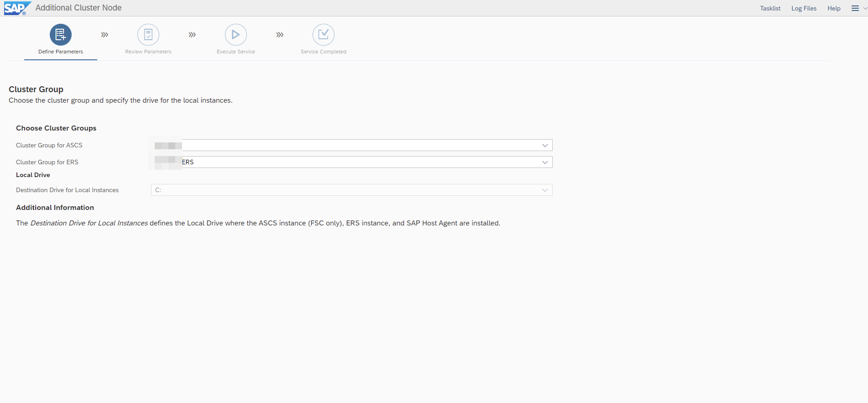Click the Cluster Group for ERS label

[x=47, y=162]
